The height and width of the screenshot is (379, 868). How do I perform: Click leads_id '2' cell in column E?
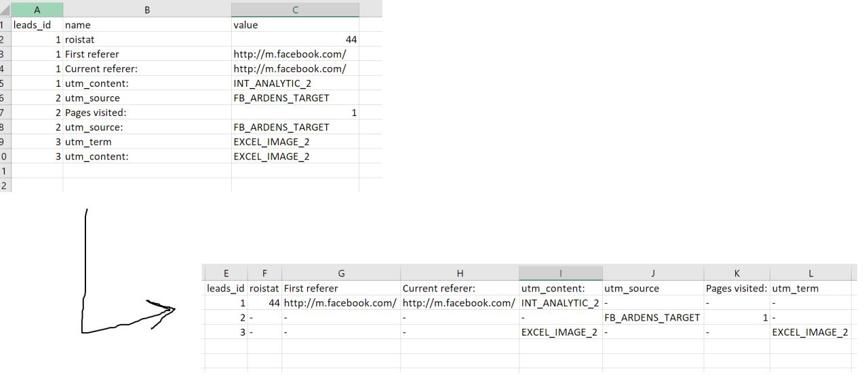pyautogui.click(x=226, y=317)
